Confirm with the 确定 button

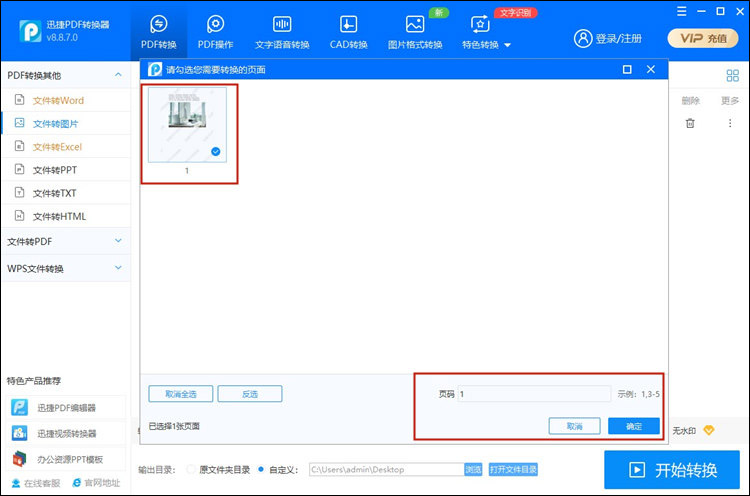click(x=634, y=426)
